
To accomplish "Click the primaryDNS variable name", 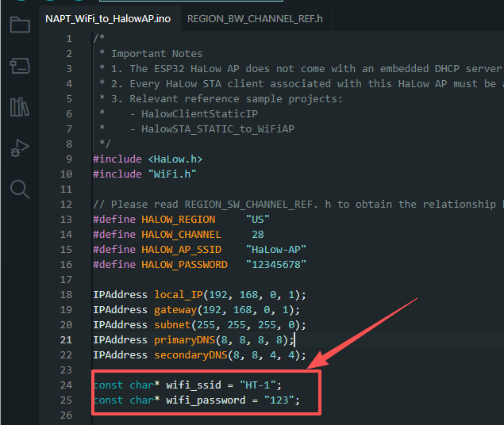I will coord(184,340).
